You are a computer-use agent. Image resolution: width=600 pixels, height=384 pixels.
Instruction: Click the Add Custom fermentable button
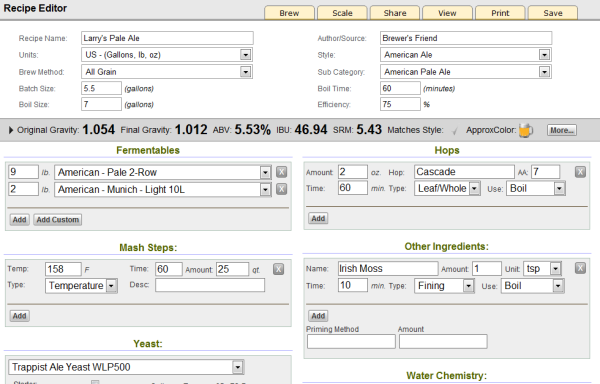pyautogui.click(x=58, y=220)
